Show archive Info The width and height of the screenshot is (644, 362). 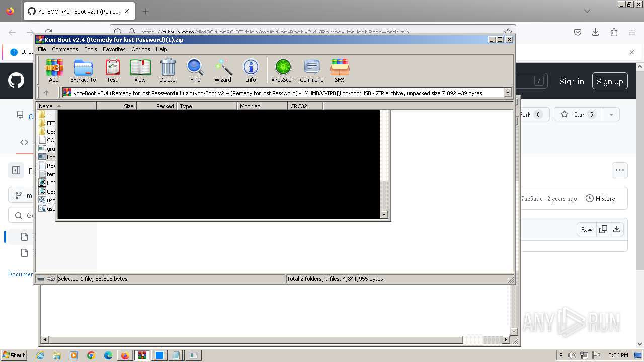[x=251, y=70]
